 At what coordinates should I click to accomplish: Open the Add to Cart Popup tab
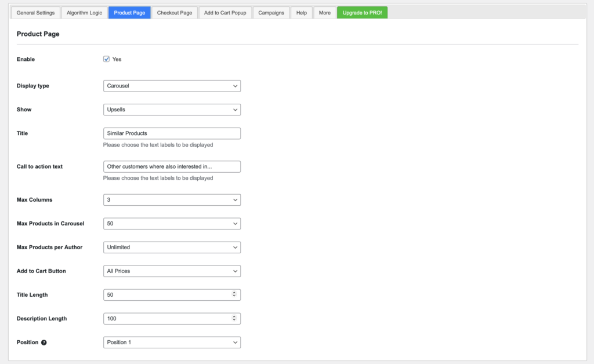224,12
